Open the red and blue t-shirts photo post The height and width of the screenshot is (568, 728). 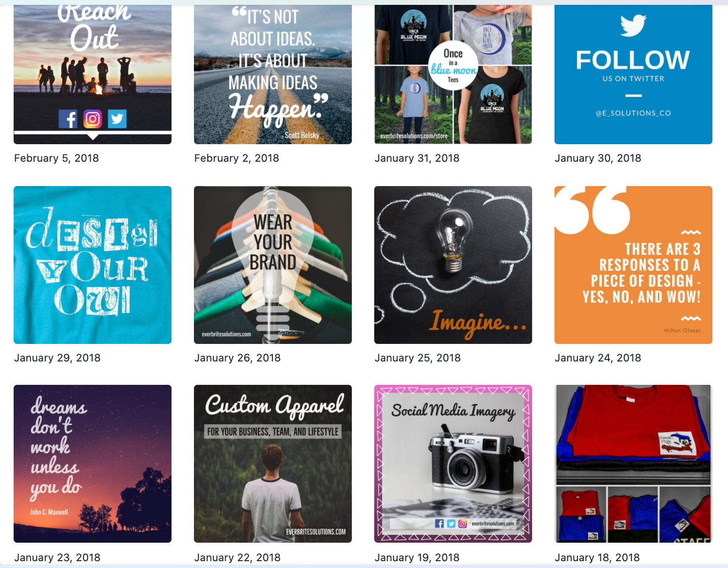click(x=633, y=464)
